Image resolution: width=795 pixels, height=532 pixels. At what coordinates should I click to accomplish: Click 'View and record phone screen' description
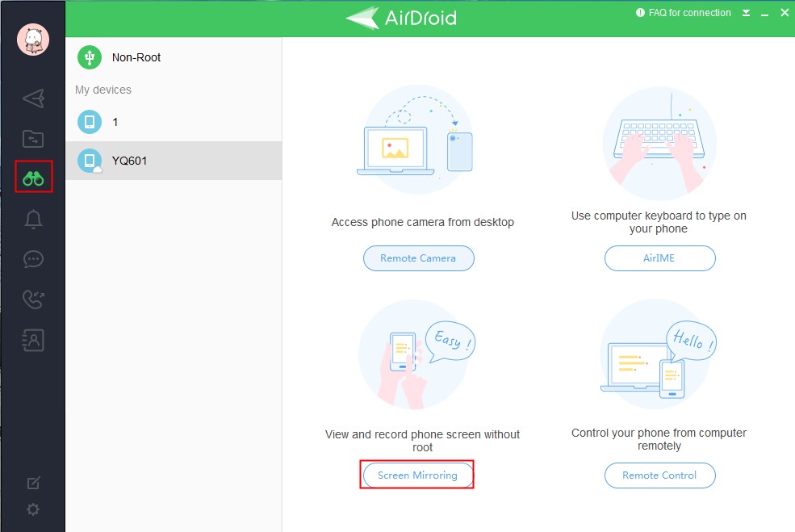pos(422,441)
